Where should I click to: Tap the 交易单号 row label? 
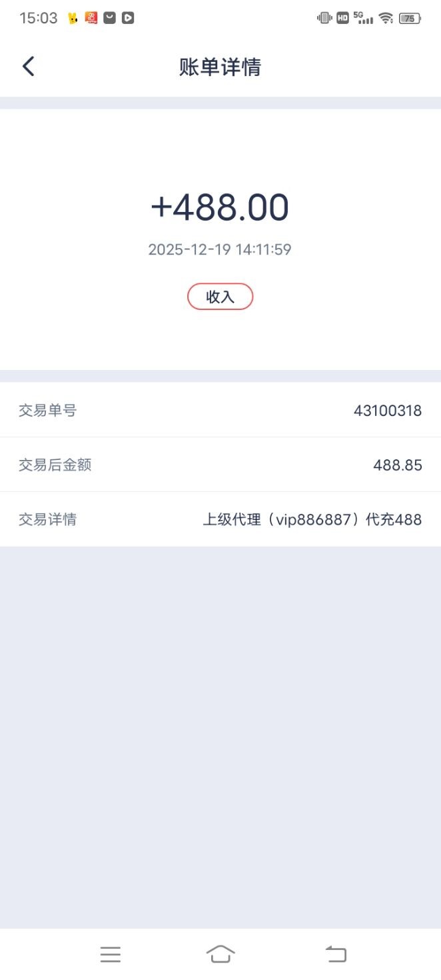click(48, 411)
